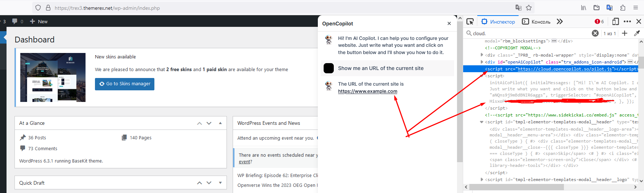Add a new node with the plus icon
Viewport: 644px width, 193px height.
(x=624, y=33)
